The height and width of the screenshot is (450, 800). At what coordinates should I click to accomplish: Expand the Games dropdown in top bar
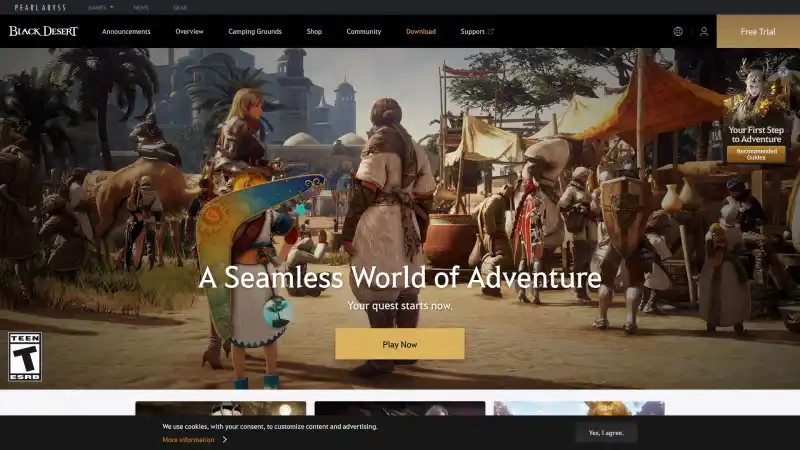click(x=101, y=8)
